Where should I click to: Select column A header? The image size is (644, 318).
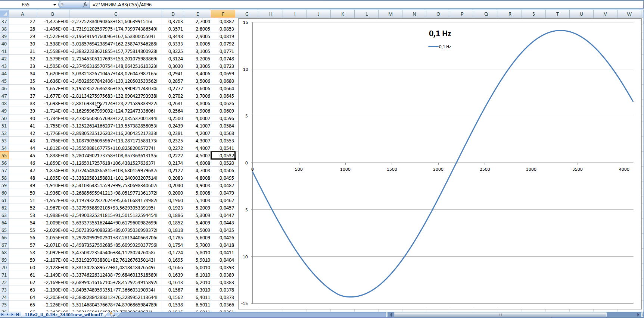(22, 14)
